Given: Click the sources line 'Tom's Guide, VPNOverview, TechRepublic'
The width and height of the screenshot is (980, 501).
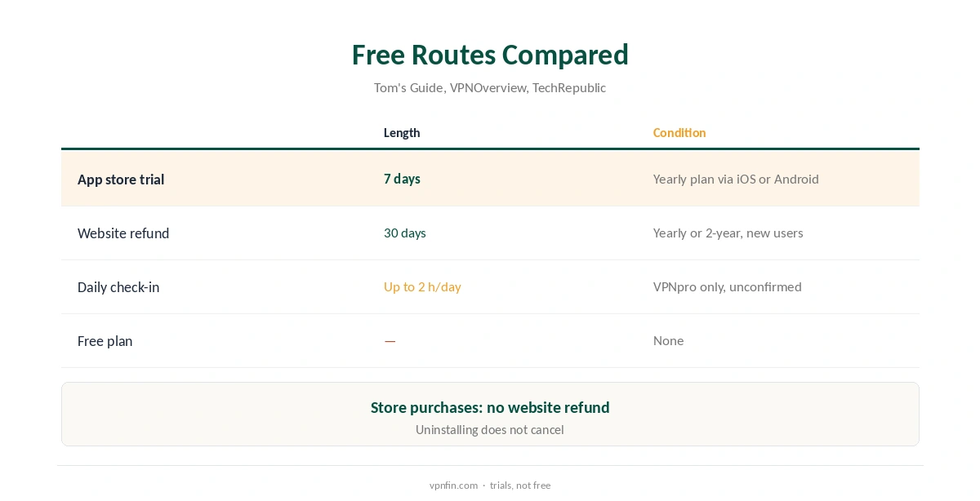Looking at the screenshot, I should pos(490,87).
